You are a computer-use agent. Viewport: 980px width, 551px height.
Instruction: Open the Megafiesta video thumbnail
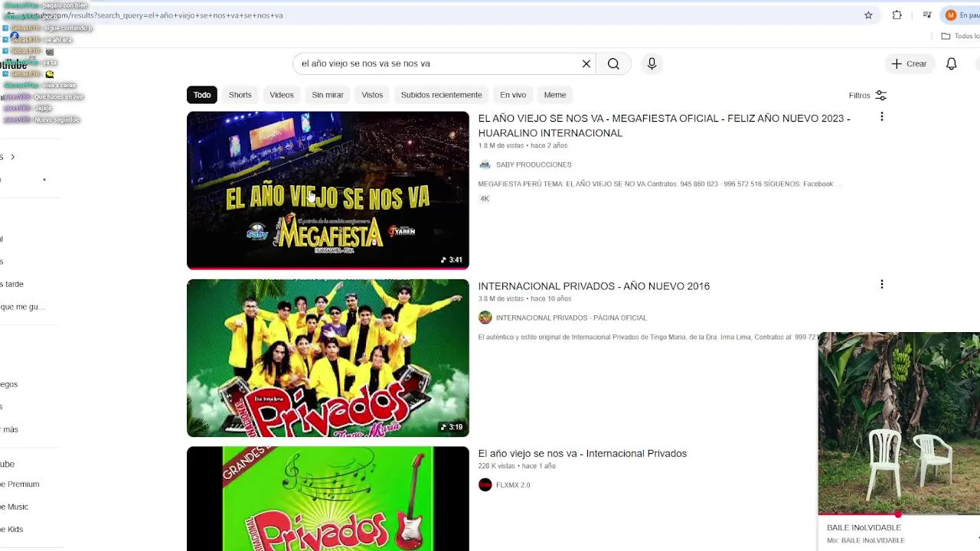pyautogui.click(x=328, y=191)
